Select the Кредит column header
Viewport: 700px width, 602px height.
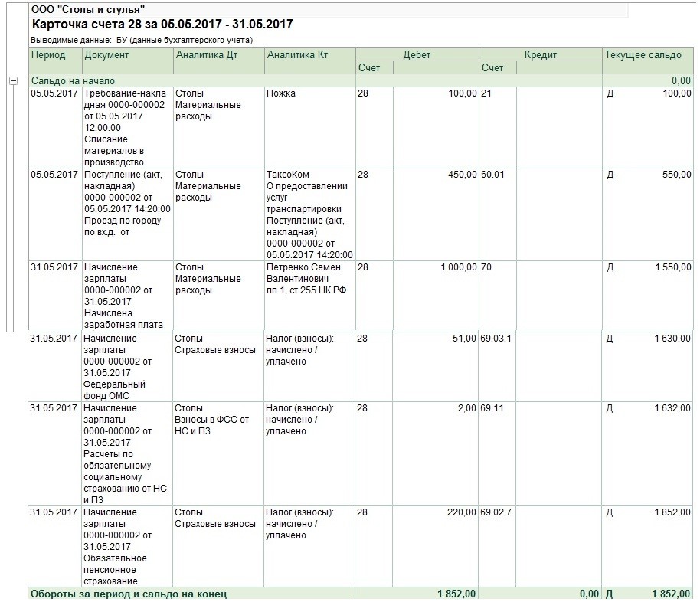coord(540,54)
